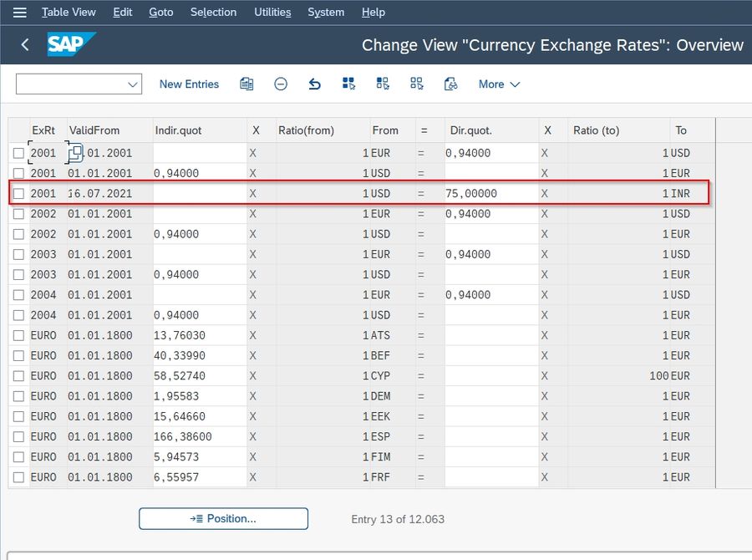The height and width of the screenshot is (560, 752).
Task: Select checkbox for 2001 EUR to USD row
Action: 18,153
